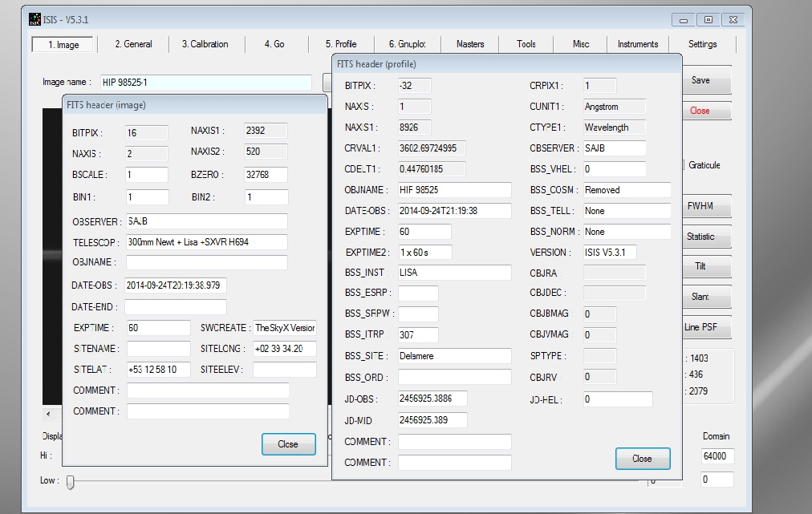Screen dimensions: 812x514
Task: Click DATE-OBS field in image header dialog
Action: pyautogui.click(x=176, y=285)
